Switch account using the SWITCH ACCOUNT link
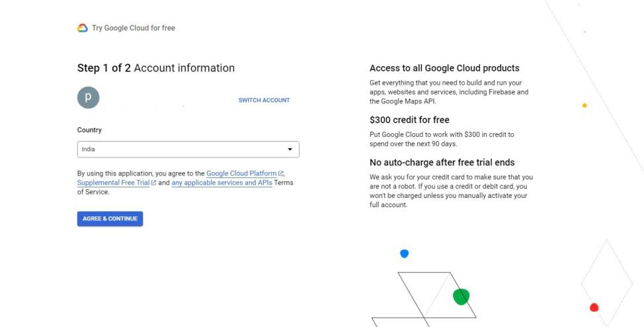 pos(264,101)
